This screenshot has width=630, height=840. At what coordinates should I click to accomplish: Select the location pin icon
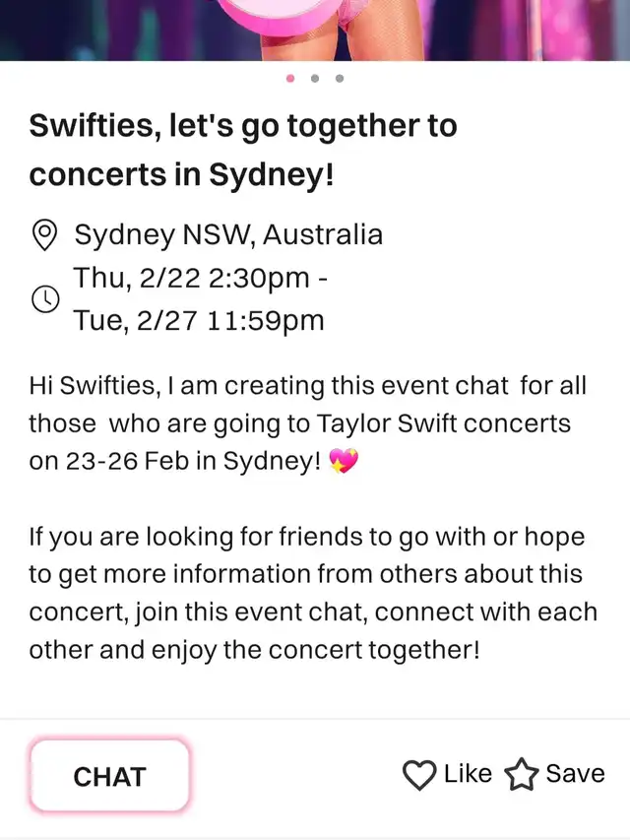(45, 234)
